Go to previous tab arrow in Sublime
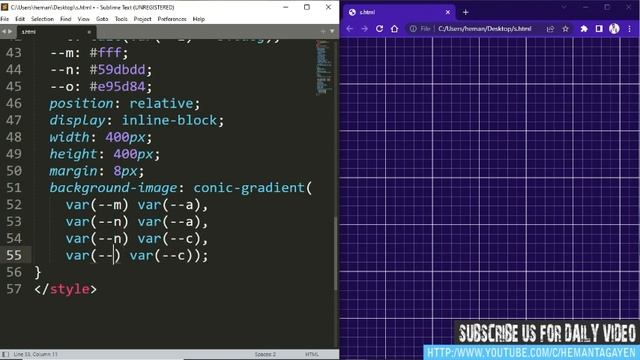This screenshot has height=360, width=640. (3, 31)
